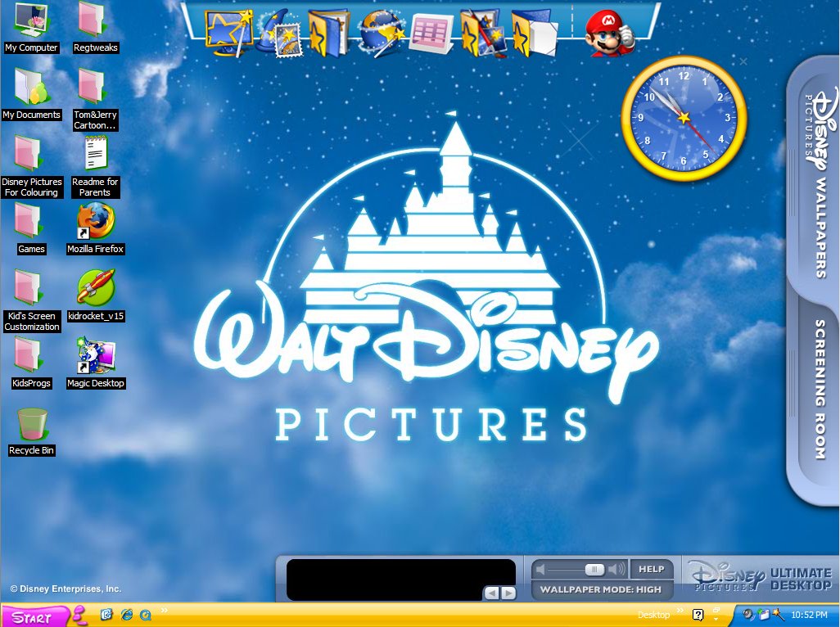Open My Computer desktop icon

31,27
